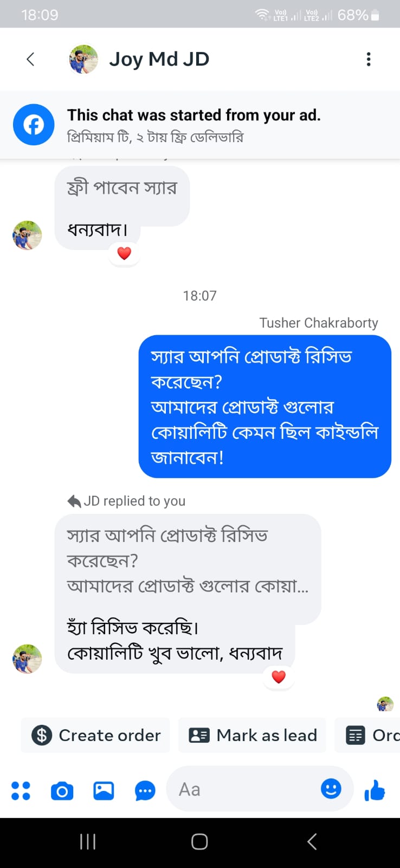Tap the heart reaction under ধন্যবাদ message
This screenshot has width=400, height=868.
coord(124,253)
